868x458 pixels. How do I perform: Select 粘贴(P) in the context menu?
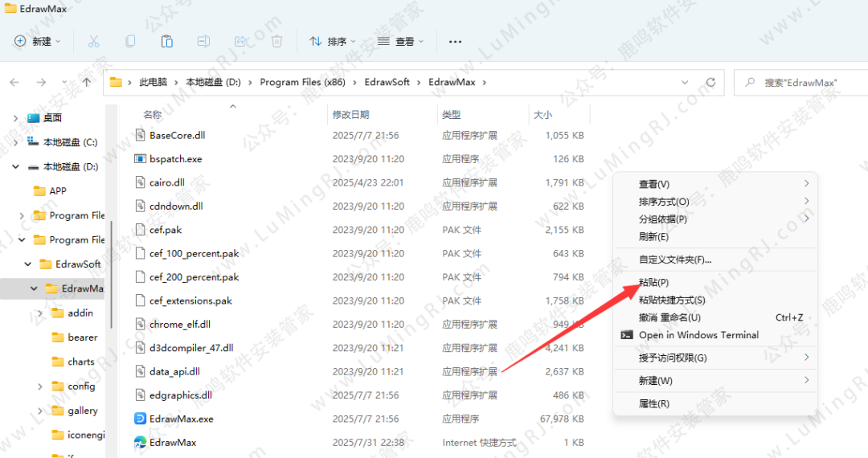pos(653,283)
